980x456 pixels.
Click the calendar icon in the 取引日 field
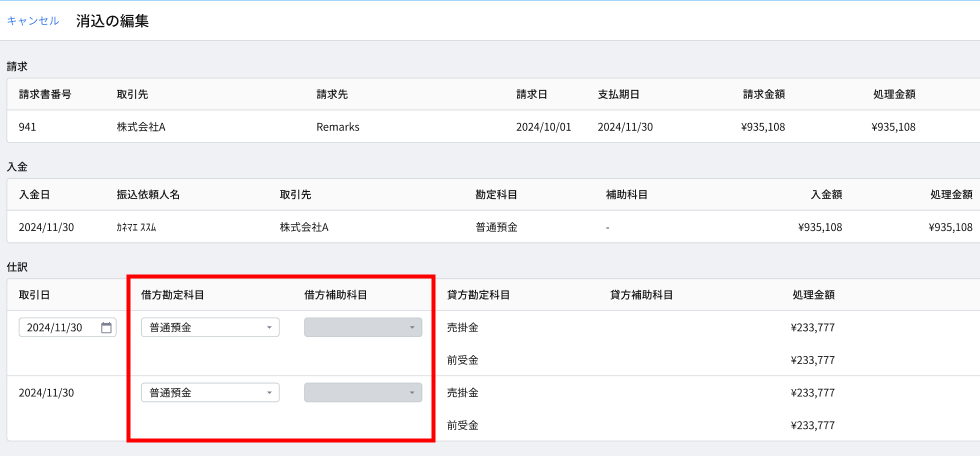coord(106,327)
